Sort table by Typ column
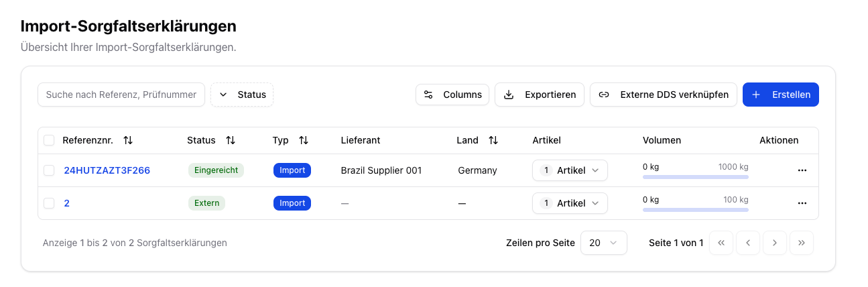868x287 pixels. coord(304,141)
